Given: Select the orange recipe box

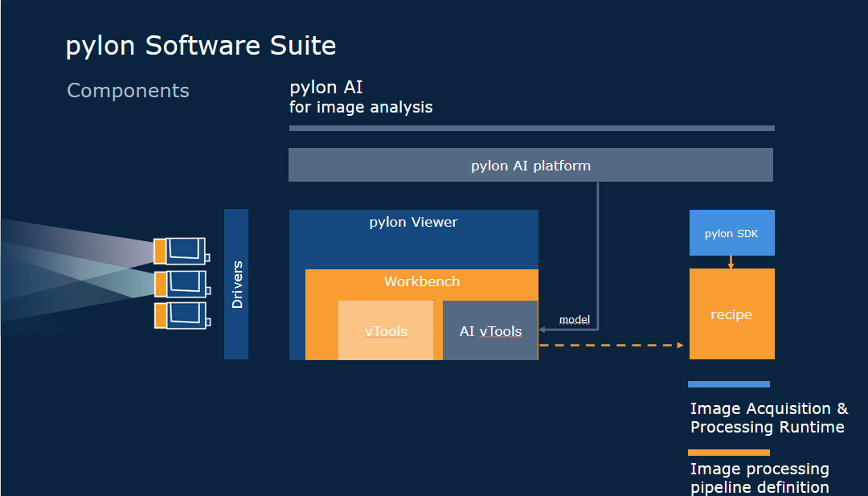Looking at the screenshot, I should tap(732, 314).
